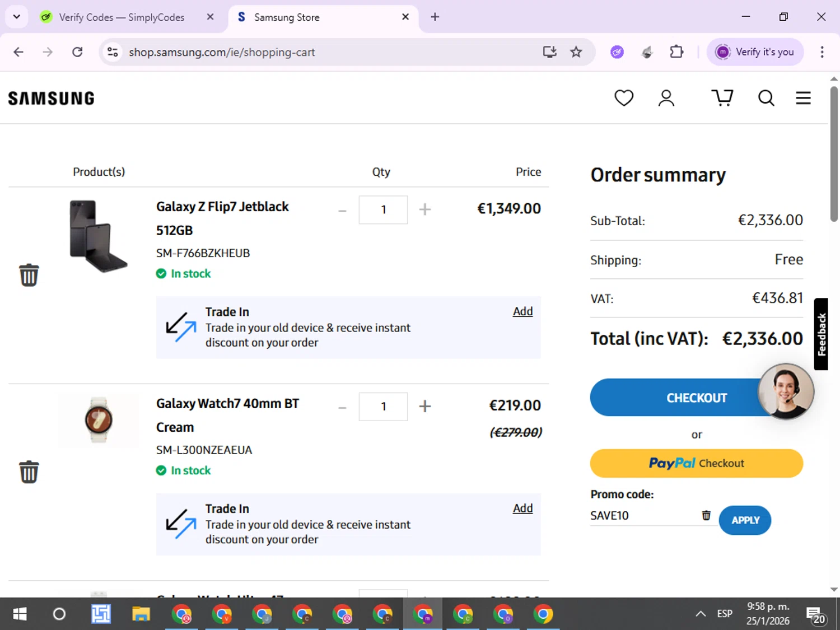Open the hamburger navigation menu
840x630 pixels.
[803, 98]
